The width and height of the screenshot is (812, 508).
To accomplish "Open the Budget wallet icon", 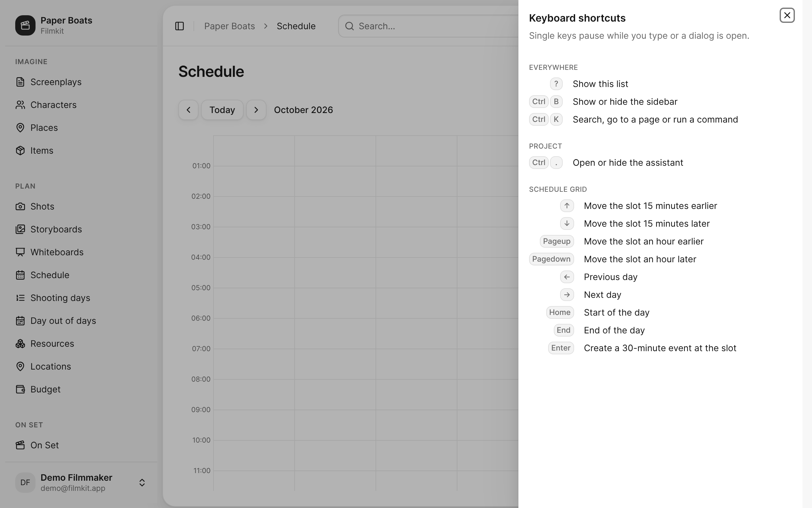I will click(x=20, y=389).
